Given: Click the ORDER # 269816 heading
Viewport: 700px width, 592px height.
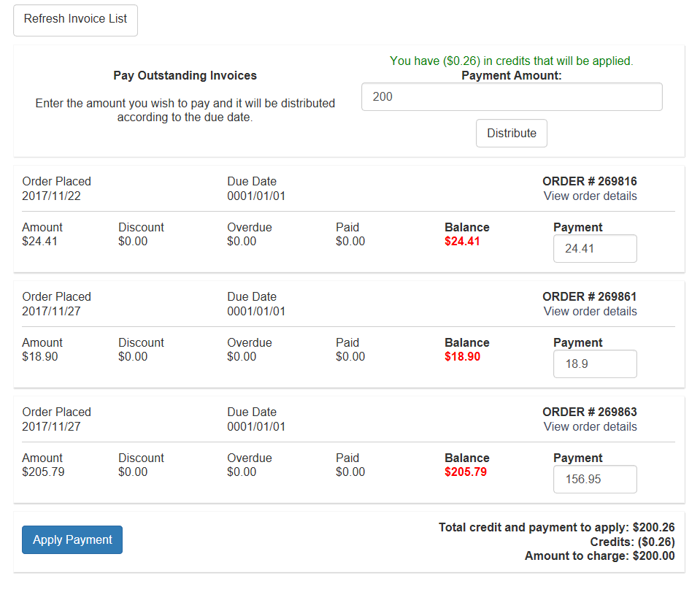Looking at the screenshot, I should (590, 182).
